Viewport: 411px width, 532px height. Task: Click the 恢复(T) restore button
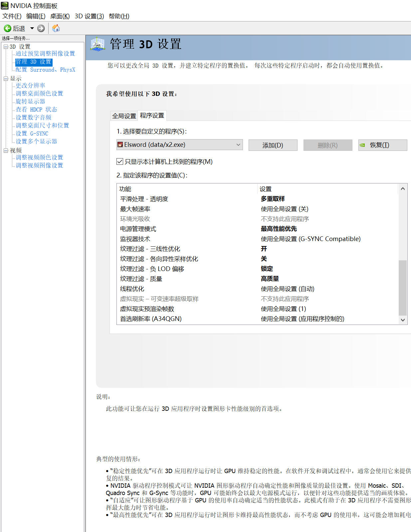(x=383, y=145)
